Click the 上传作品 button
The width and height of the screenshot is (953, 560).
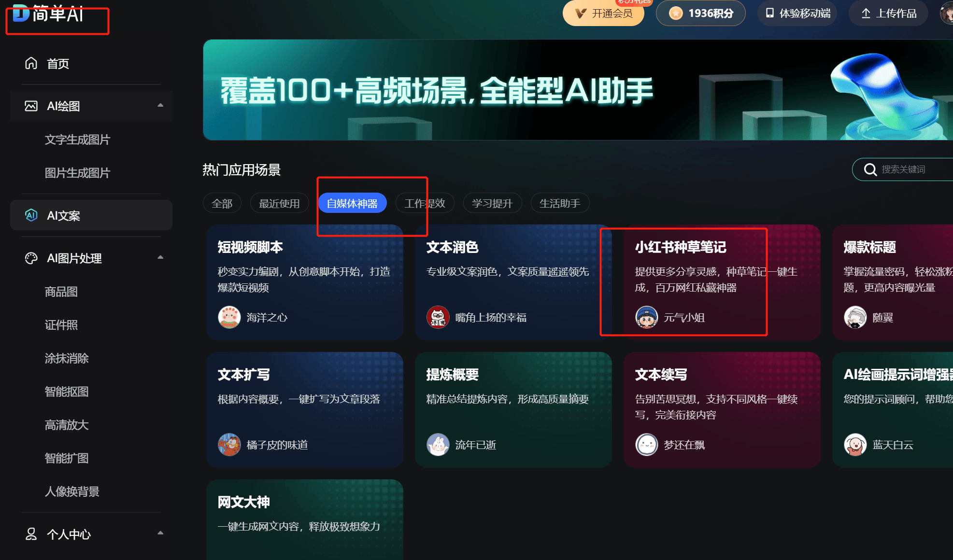coord(888,13)
